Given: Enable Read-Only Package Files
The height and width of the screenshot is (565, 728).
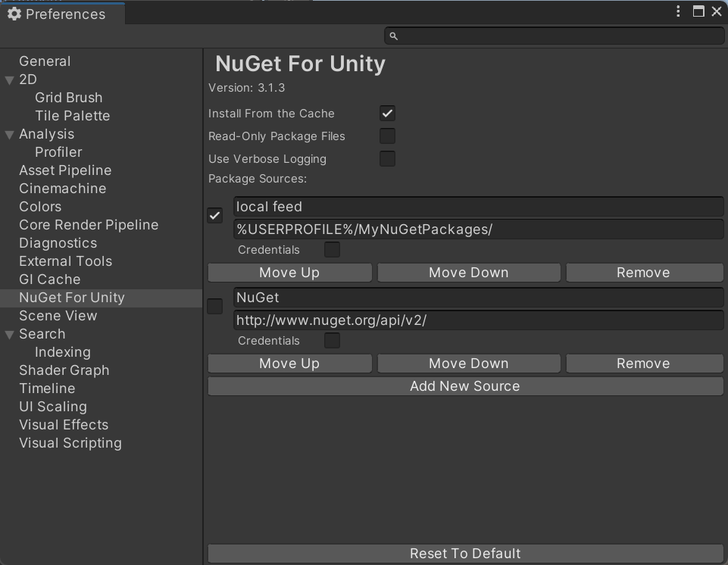Looking at the screenshot, I should click(387, 136).
